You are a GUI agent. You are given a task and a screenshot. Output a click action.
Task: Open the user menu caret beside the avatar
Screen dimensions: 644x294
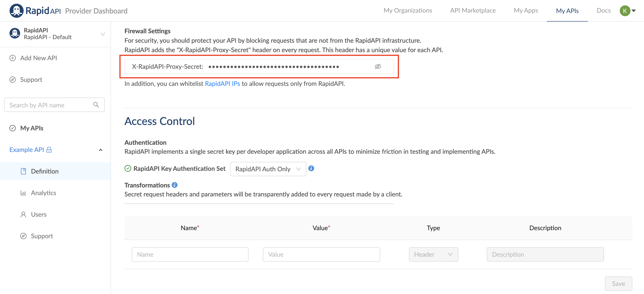point(634,11)
